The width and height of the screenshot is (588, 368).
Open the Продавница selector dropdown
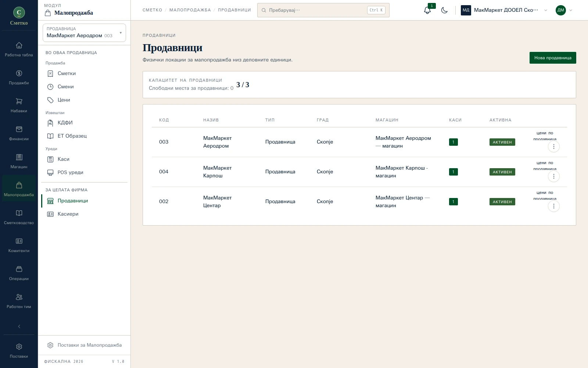[84, 33]
